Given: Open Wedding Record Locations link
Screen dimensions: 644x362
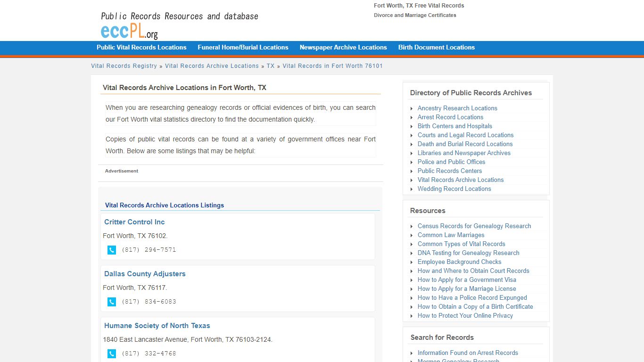Looking at the screenshot, I should [454, 189].
